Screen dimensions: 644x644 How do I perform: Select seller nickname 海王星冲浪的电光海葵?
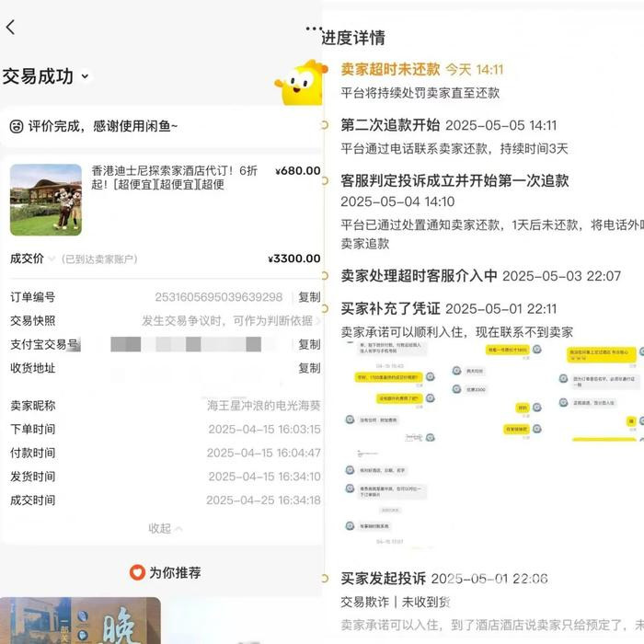click(263, 406)
